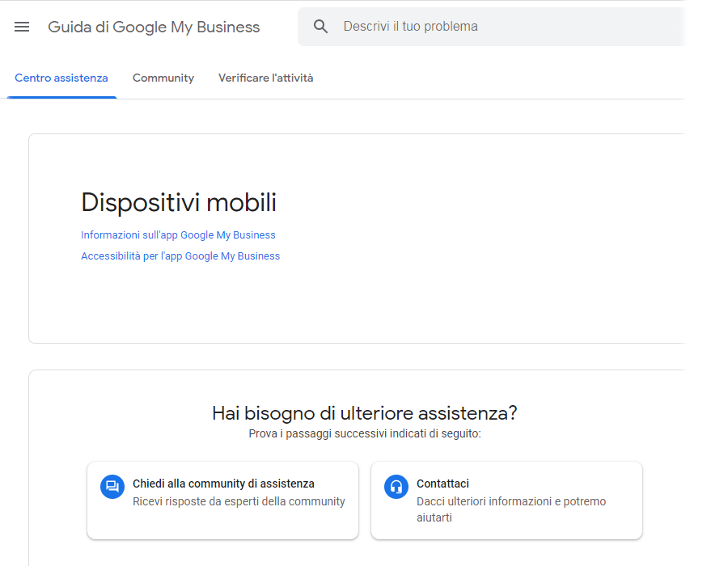Click the Contattaci card
This screenshot has height=566, width=728.
(x=506, y=501)
